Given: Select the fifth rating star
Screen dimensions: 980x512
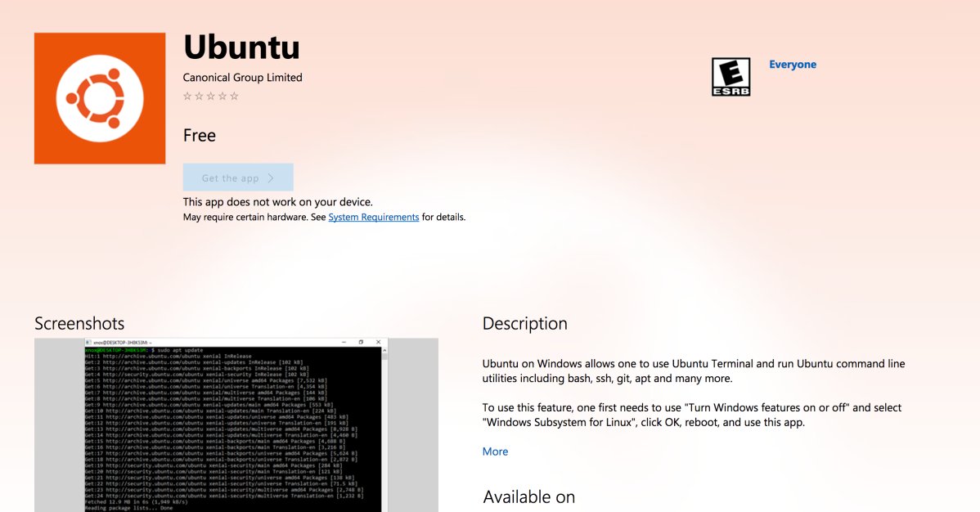Looking at the screenshot, I should 235,96.
